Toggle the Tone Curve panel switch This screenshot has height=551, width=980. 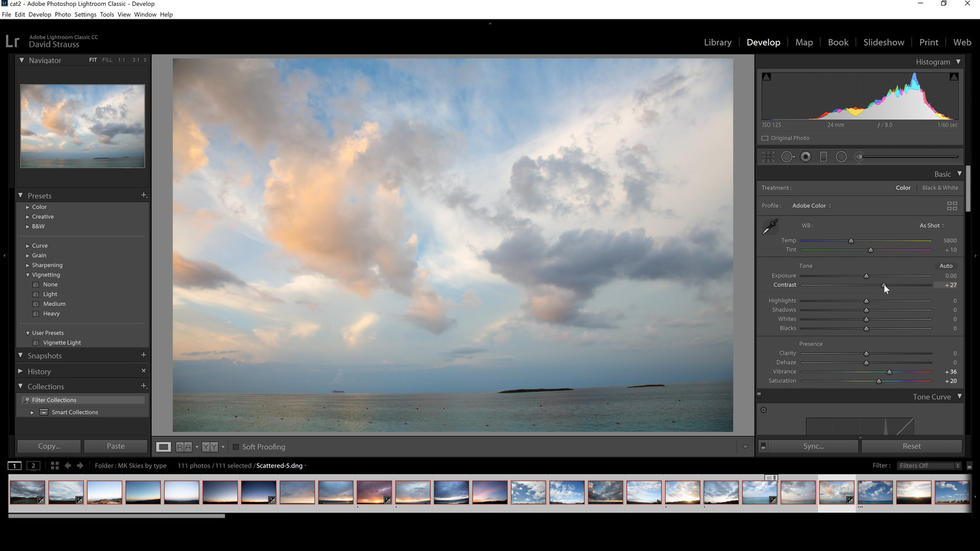pyautogui.click(x=759, y=394)
